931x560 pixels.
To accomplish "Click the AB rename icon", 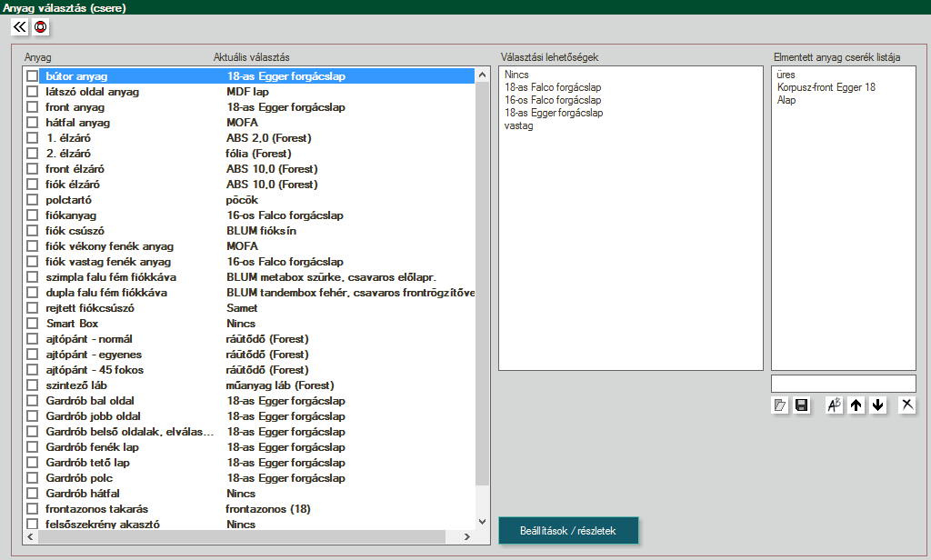I will [x=834, y=405].
